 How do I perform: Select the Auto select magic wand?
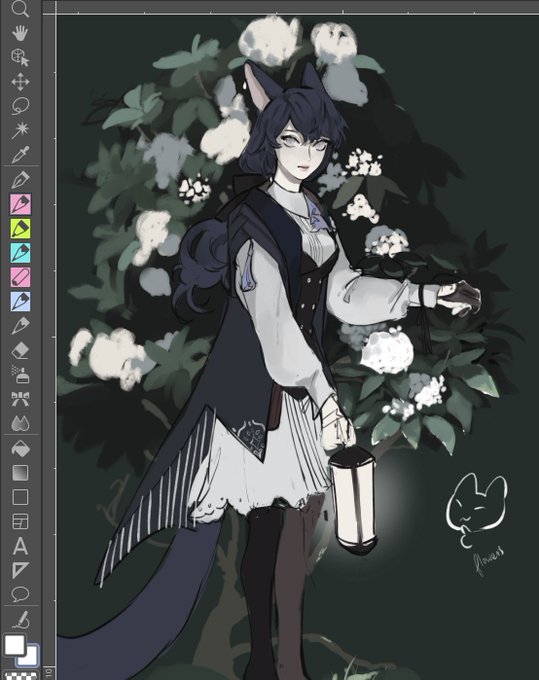click(x=20, y=130)
